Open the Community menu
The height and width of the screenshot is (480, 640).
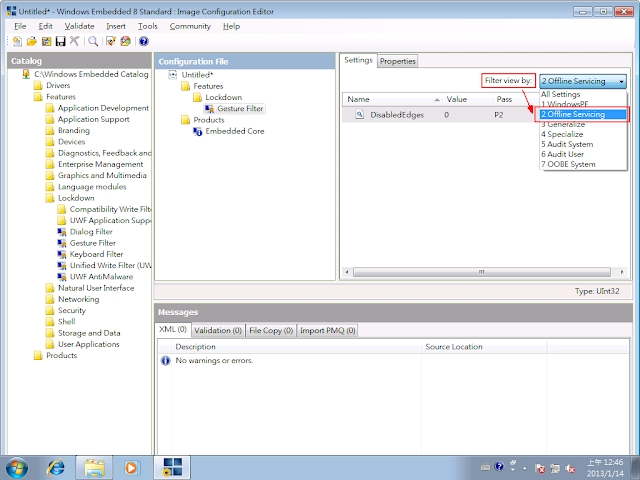[190, 27]
